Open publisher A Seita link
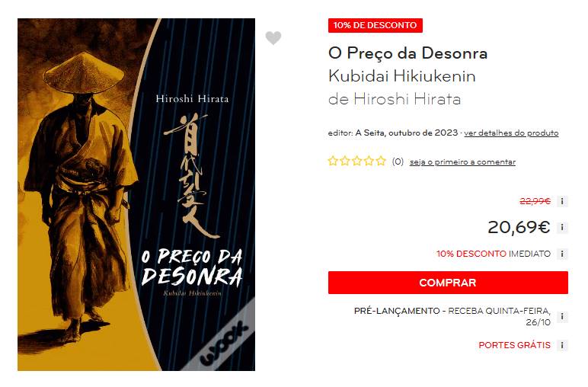 pyautogui.click(x=369, y=133)
